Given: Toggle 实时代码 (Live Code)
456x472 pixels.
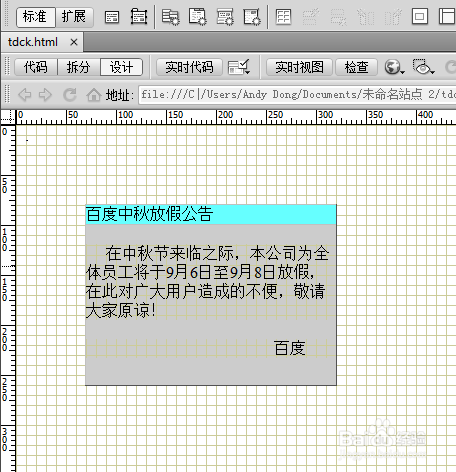Looking at the screenshot, I should pyautogui.click(x=189, y=67).
